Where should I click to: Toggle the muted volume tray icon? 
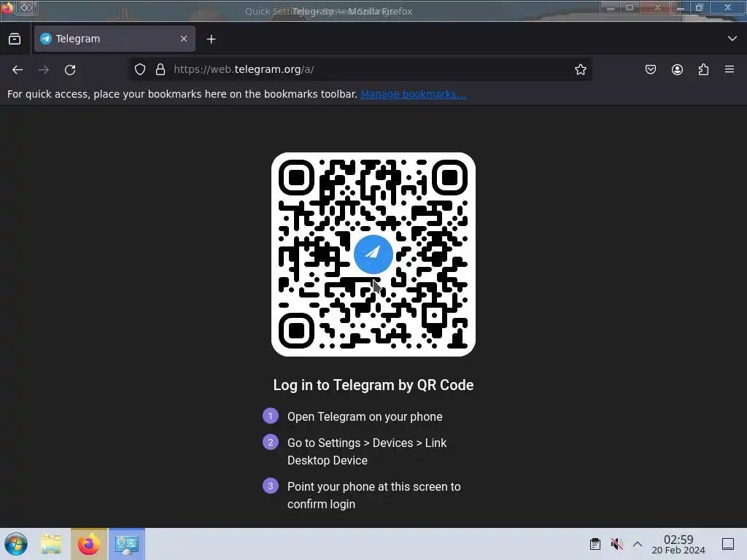[616, 544]
